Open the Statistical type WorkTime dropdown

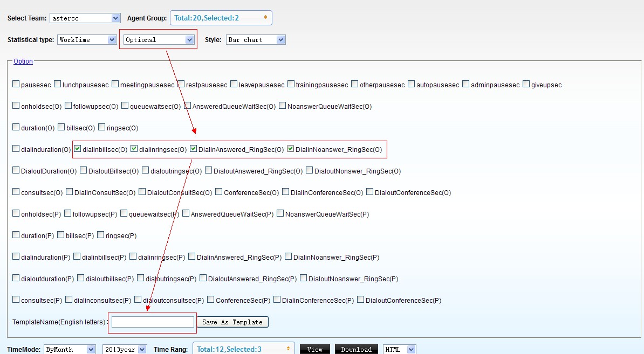coord(87,40)
